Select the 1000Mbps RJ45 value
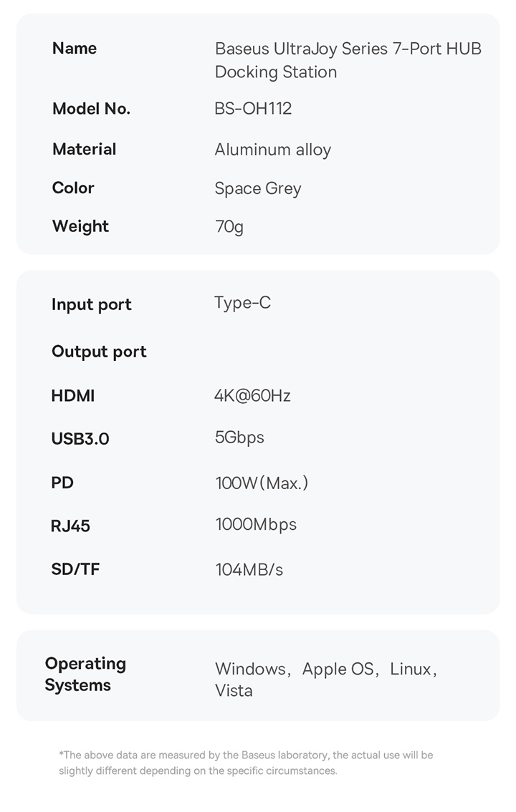 click(x=256, y=525)
